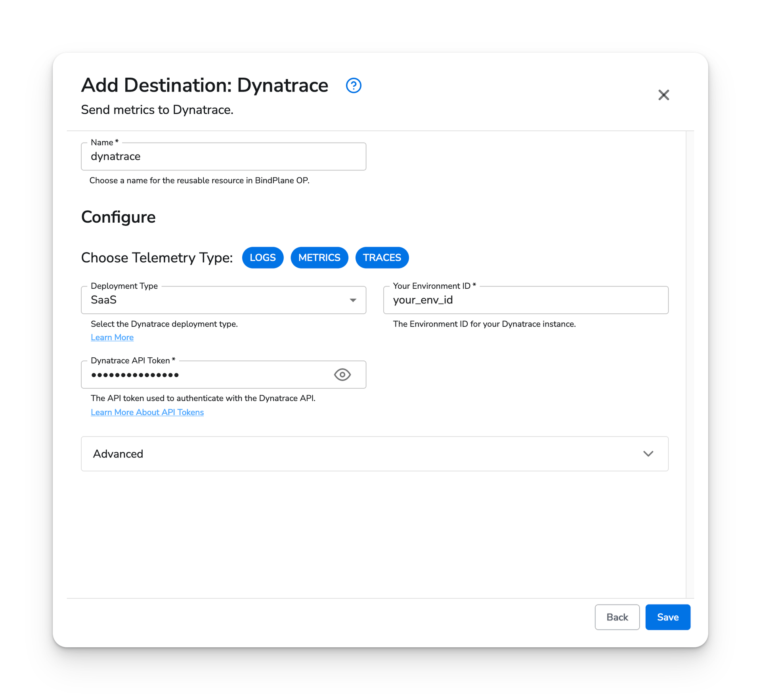The image size is (761, 700).
Task: Click Learn More About API Tokens
Action: pos(147,412)
